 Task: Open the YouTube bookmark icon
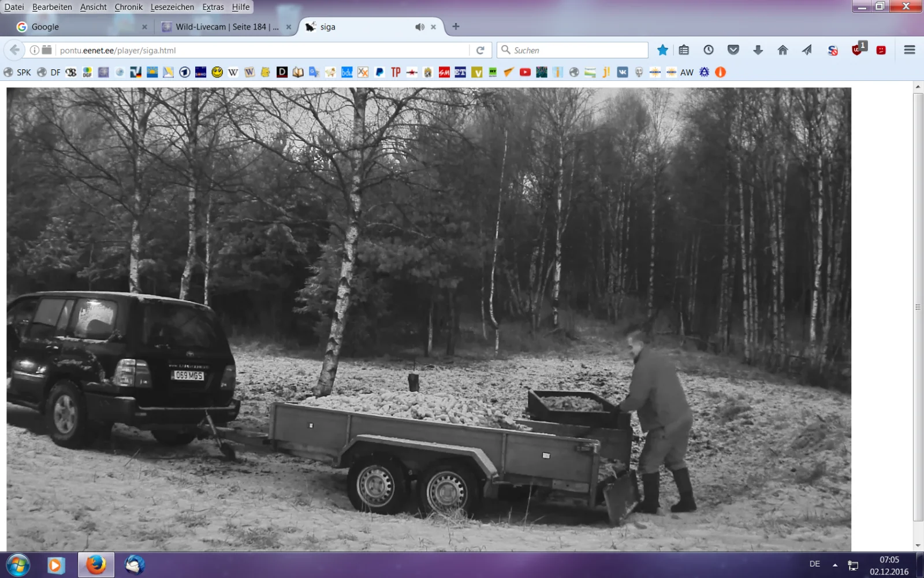click(x=525, y=72)
